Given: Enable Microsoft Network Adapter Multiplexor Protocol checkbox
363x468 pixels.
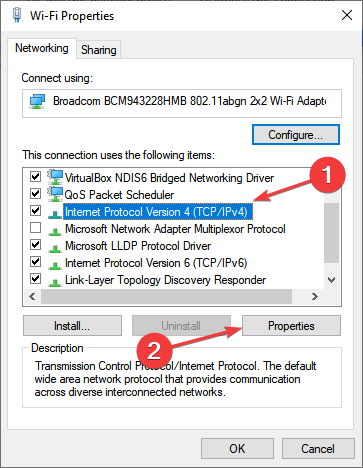Looking at the screenshot, I should 35,228.
